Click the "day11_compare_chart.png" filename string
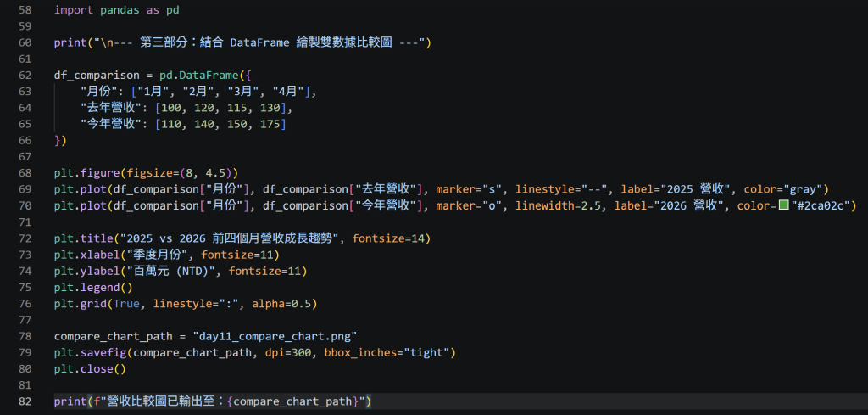 point(275,336)
